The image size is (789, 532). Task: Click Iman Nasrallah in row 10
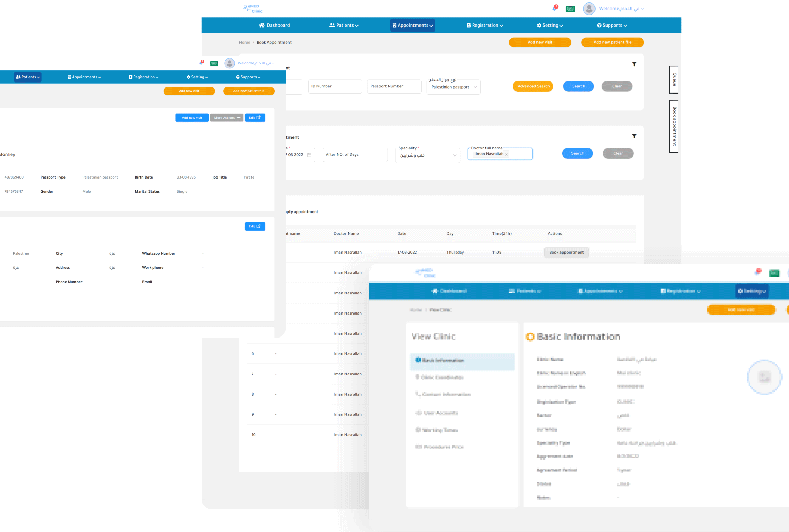[x=348, y=435]
